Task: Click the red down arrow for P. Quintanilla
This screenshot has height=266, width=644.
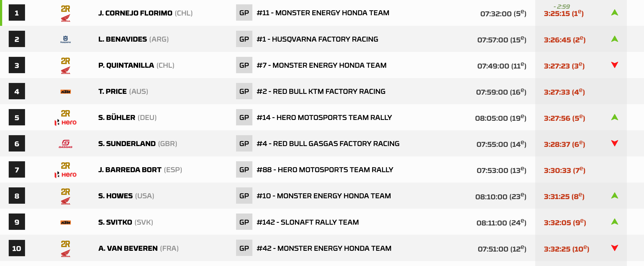Action: pos(615,65)
